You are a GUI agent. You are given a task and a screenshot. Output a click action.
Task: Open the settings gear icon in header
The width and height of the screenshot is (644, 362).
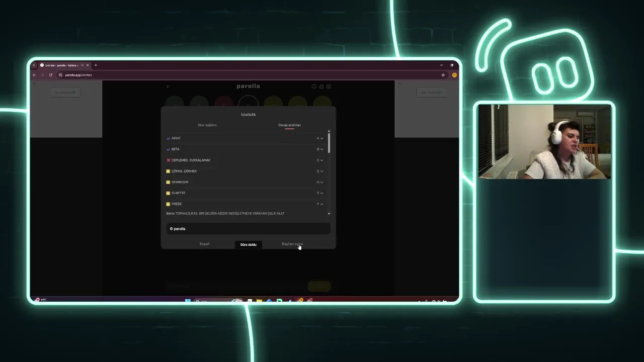[x=329, y=86]
